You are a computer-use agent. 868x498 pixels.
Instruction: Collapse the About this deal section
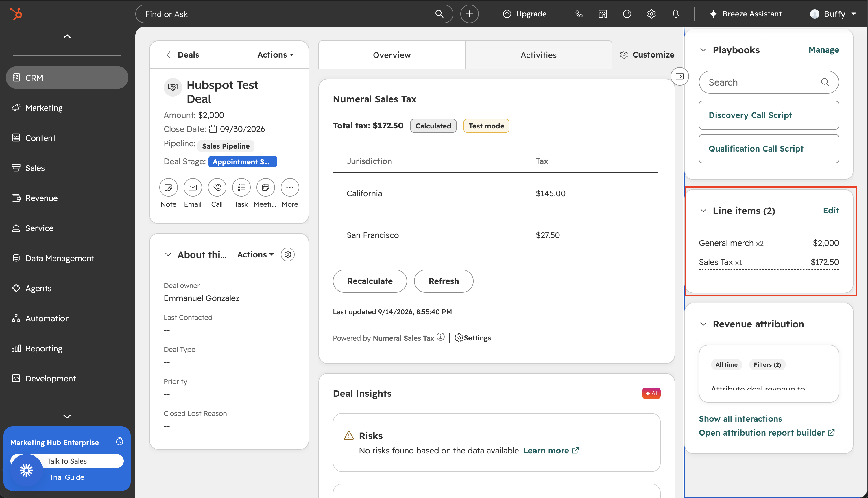click(168, 254)
